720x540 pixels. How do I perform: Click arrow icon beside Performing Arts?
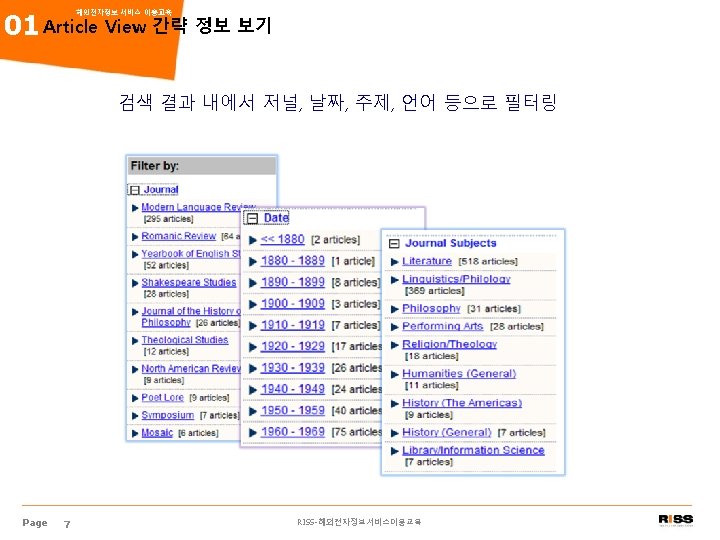[394, 327]
